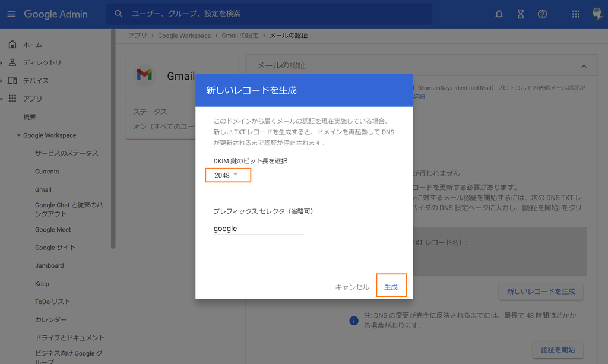Open ビジネス向け Google グループ in sidebar

[69, 357]
